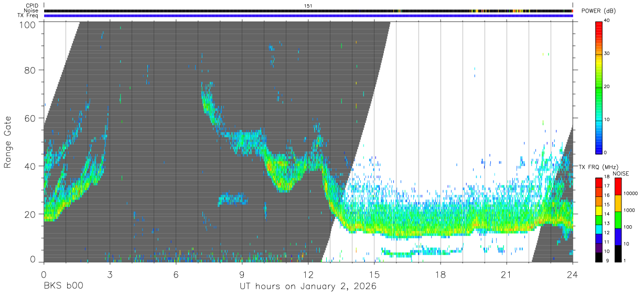644x297 pixels.
Task: Click the TX Freq label at top left
Action: (x=28, y=16)
